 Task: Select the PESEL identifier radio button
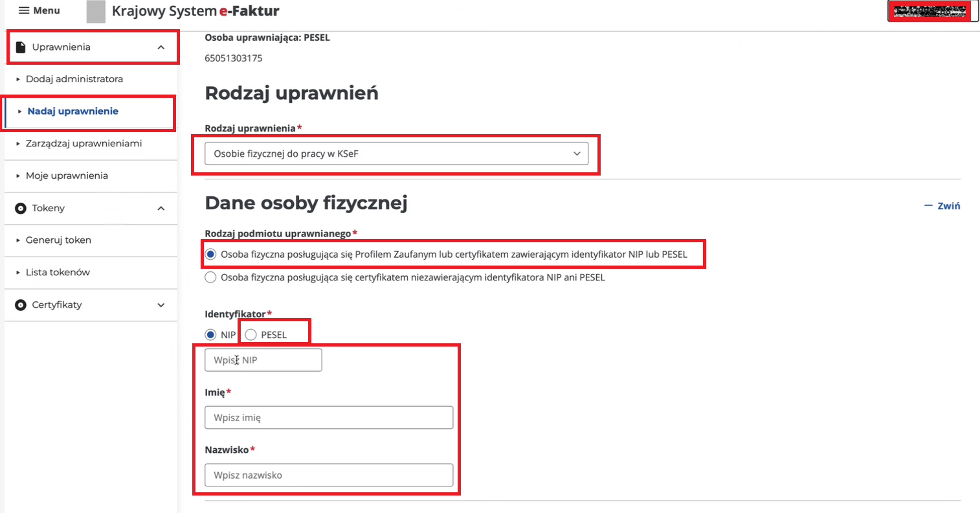(251, 335)
